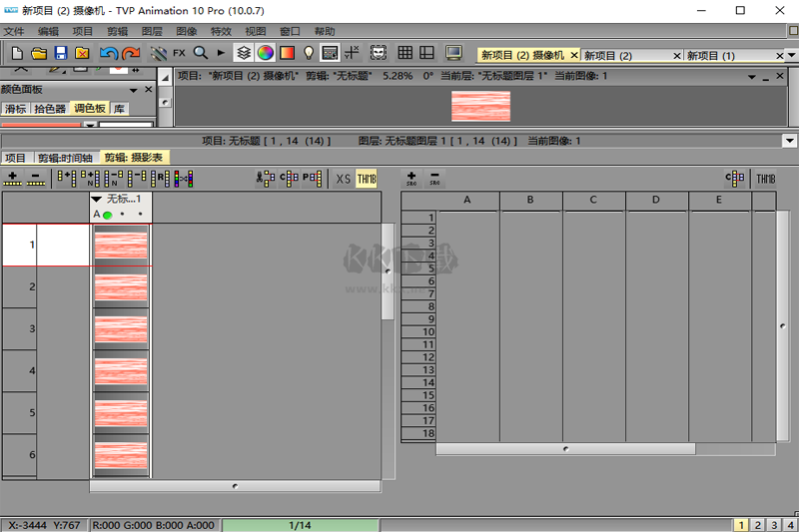Click the Save project floppy disk icon
The height and width of the screenshot is (532, 799).
[61, 52]
